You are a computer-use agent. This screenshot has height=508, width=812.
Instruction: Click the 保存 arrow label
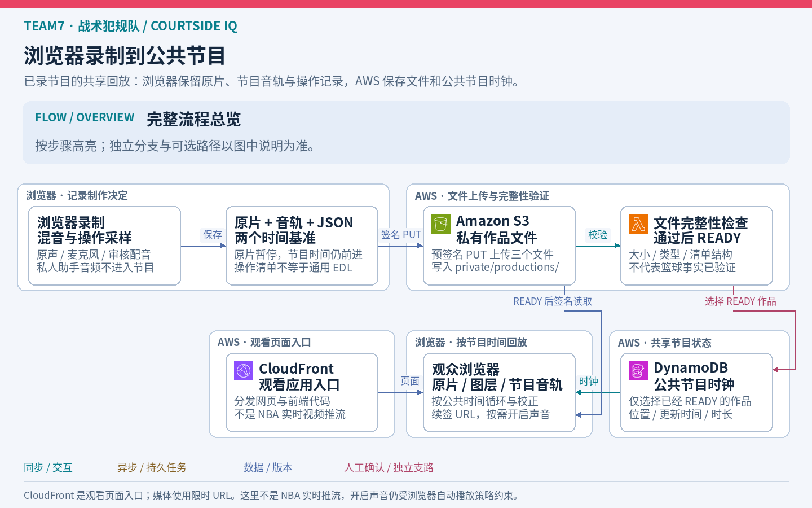click(213, 235)
